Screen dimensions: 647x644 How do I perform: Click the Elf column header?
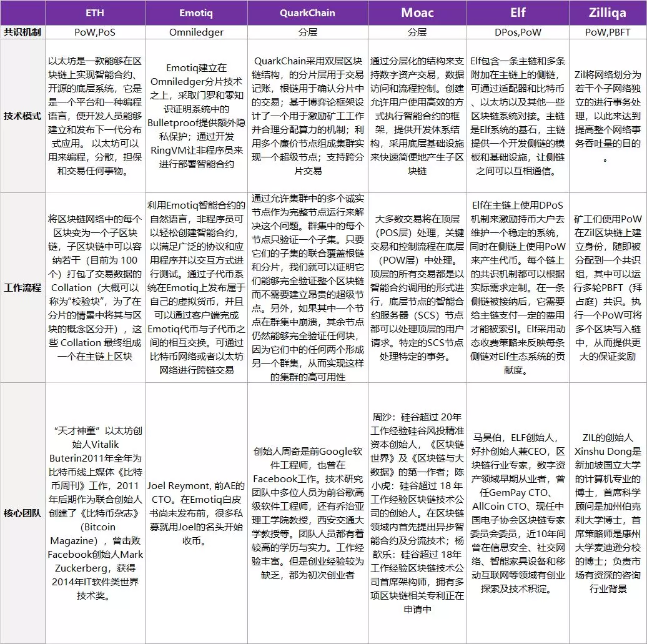coord(518,12)
